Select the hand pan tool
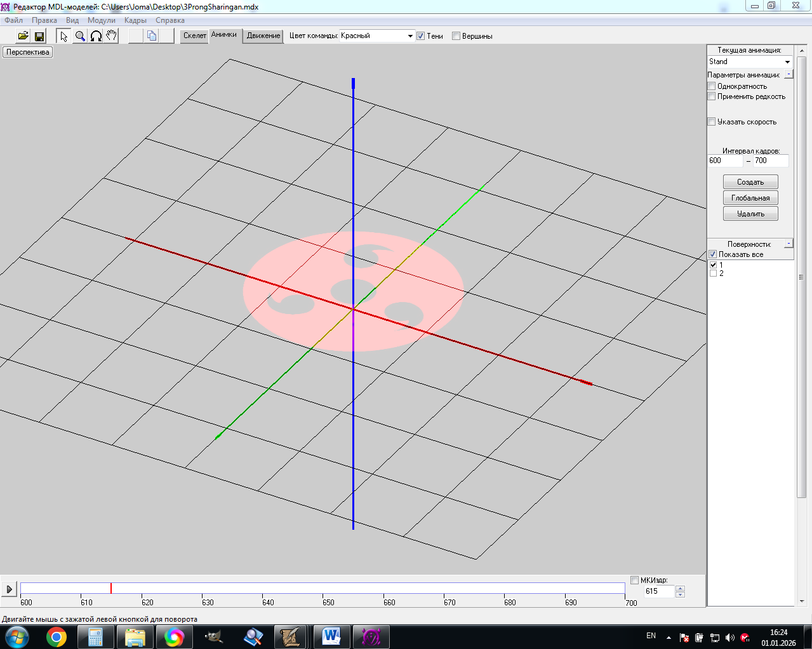This screenshot has height=649, width=812. point(112,36)
